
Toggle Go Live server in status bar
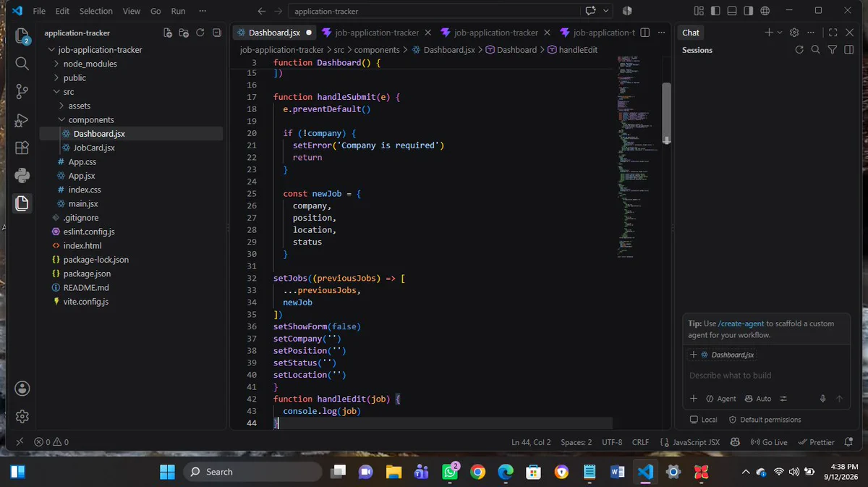(x=769, y=442)
